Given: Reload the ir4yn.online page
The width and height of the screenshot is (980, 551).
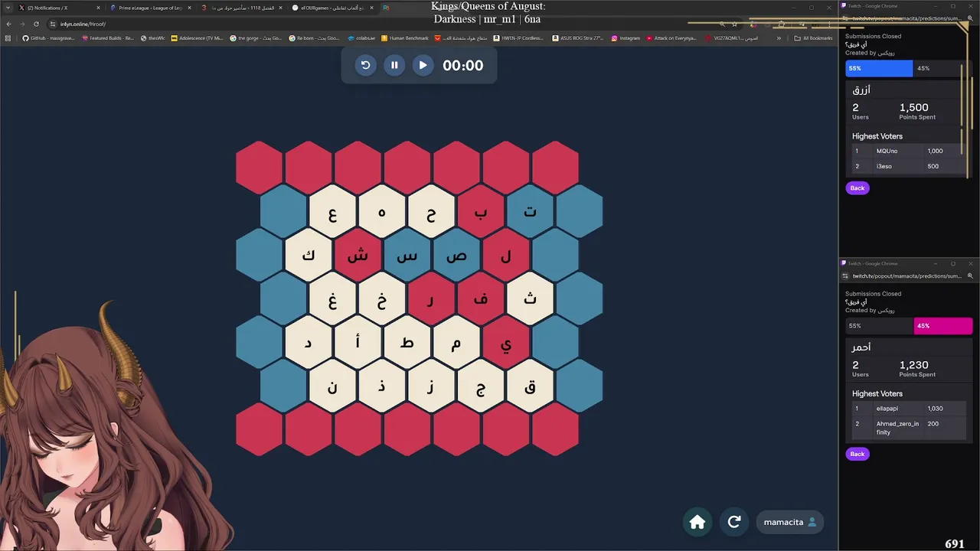Looking at the screenshot, I should [x=36, y=24].
